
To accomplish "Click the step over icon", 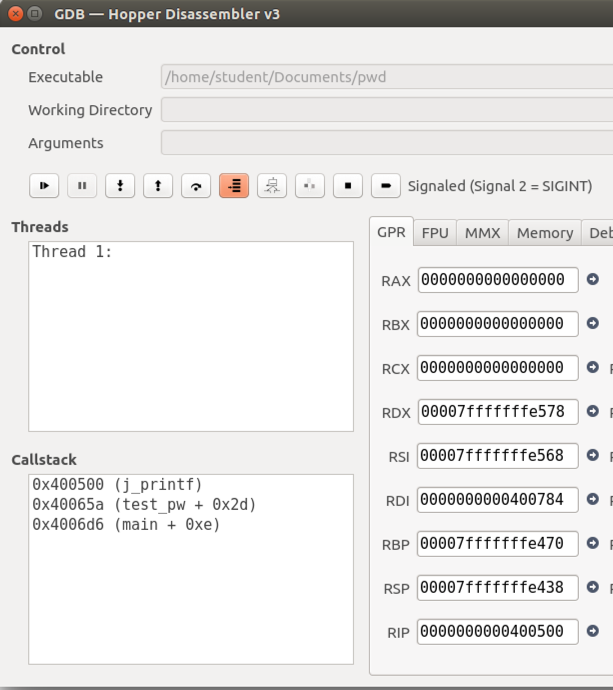I will coord(196,186).
